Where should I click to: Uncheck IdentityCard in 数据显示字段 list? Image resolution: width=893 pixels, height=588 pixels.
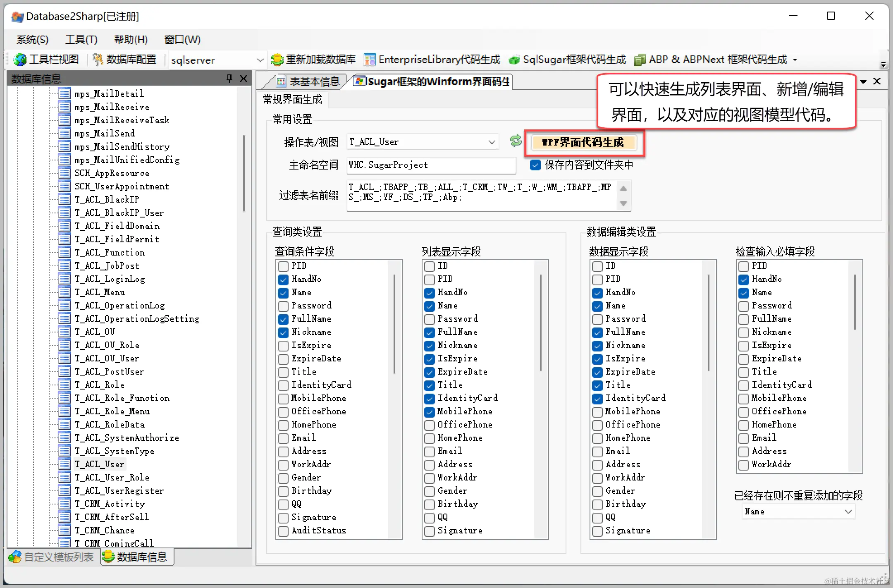[597, 398]
